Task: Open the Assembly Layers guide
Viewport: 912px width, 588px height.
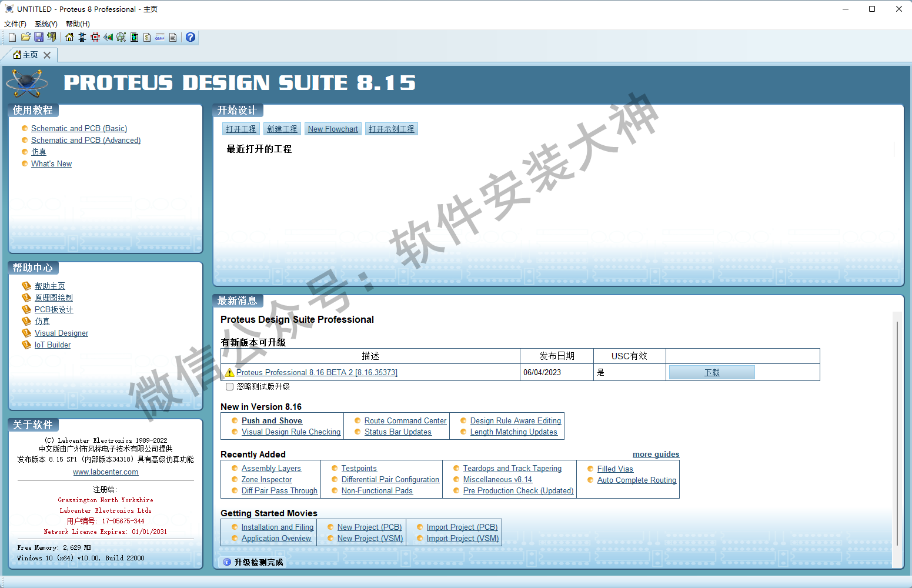Action: tap(271, 468)
